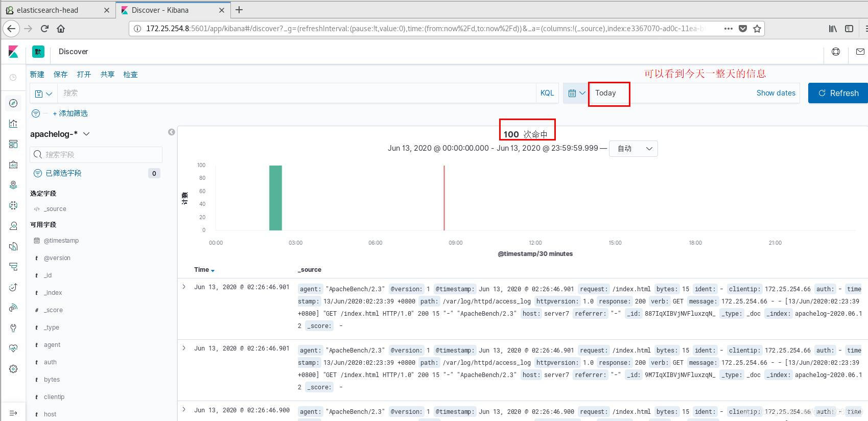Click browser back button
The height and width of the screenshot is (421, 868).
tap(11, 29)
